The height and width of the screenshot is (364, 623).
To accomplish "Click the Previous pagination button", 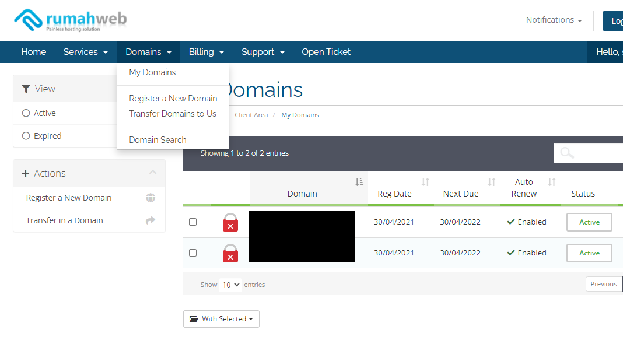I will [604, 284].
